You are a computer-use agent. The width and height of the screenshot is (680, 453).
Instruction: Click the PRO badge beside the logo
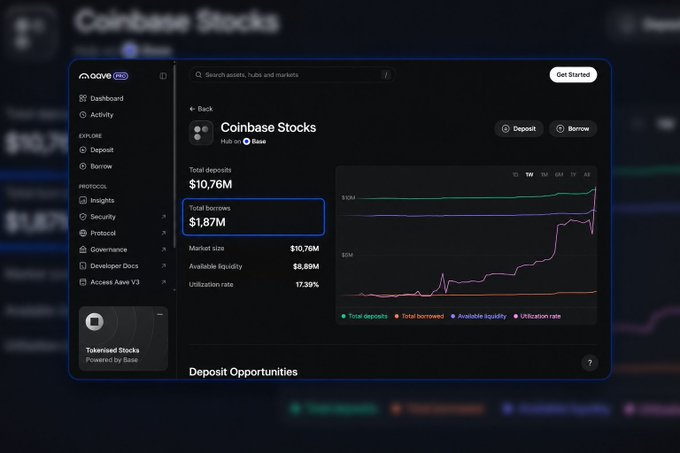coord(121,76)
